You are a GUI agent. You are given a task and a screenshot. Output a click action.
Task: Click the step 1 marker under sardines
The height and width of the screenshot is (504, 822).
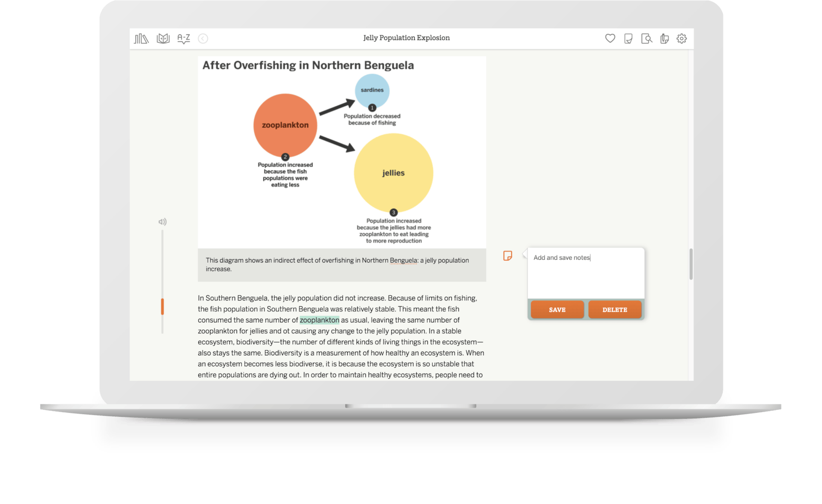[372, 108]
